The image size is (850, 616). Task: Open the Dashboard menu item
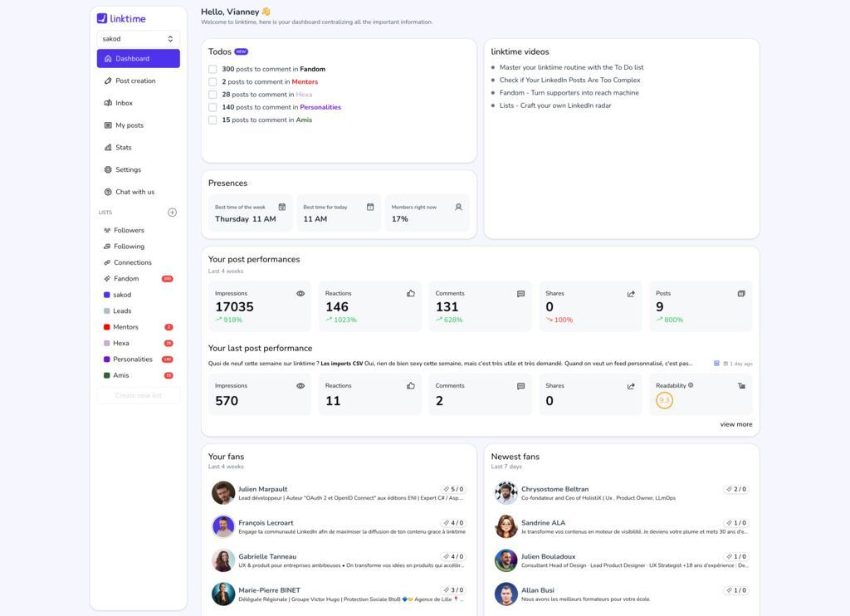139,59
